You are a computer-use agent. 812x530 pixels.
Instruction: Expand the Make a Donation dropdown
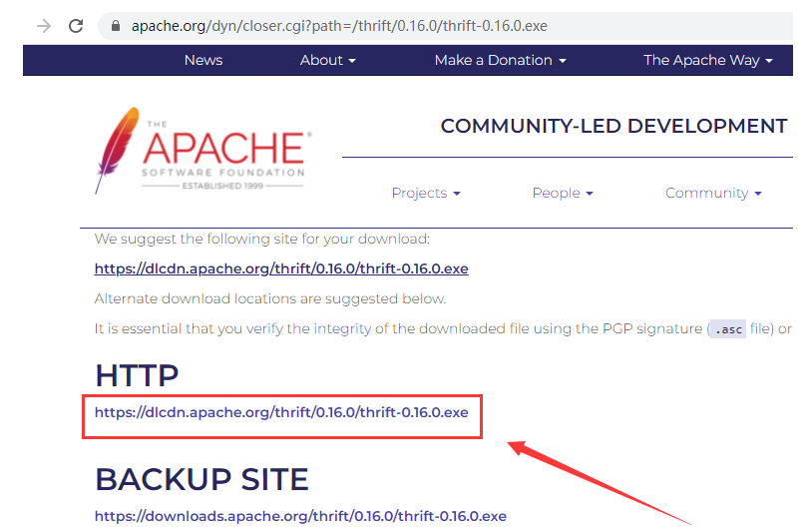click(500, 60)
